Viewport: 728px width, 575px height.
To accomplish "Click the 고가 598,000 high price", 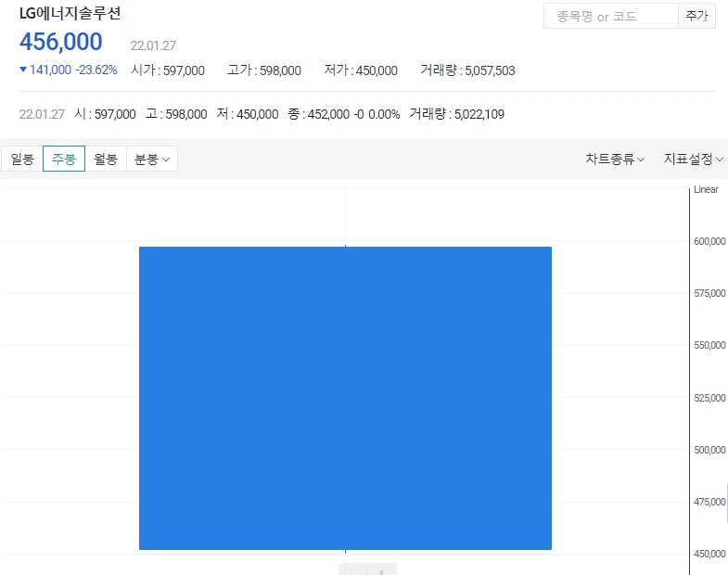I will point(264,70).
